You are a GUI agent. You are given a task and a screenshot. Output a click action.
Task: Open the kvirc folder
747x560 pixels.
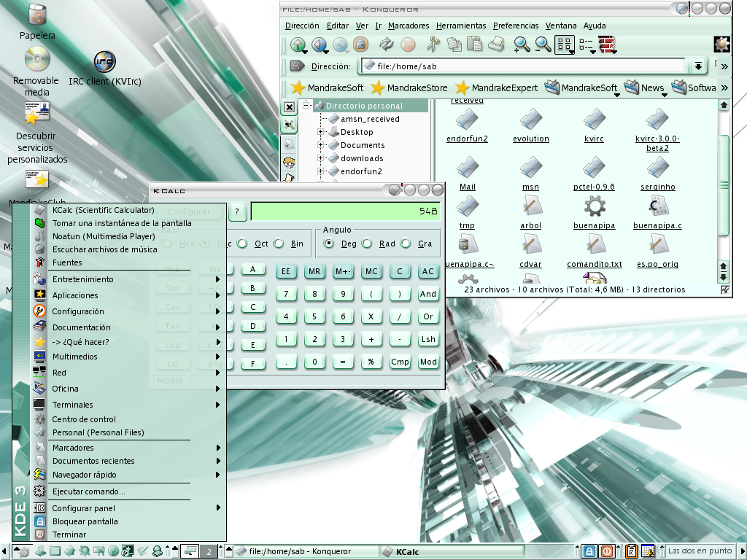coord(594,125)
